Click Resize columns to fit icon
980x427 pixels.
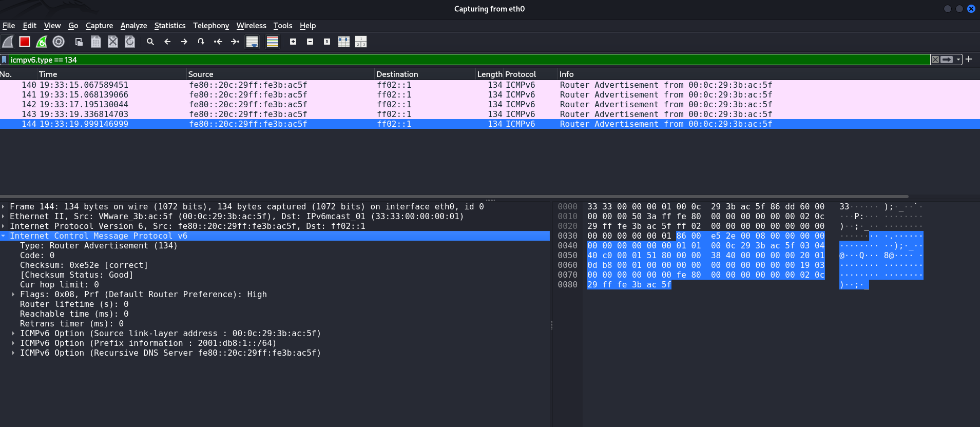pos(344,42)
